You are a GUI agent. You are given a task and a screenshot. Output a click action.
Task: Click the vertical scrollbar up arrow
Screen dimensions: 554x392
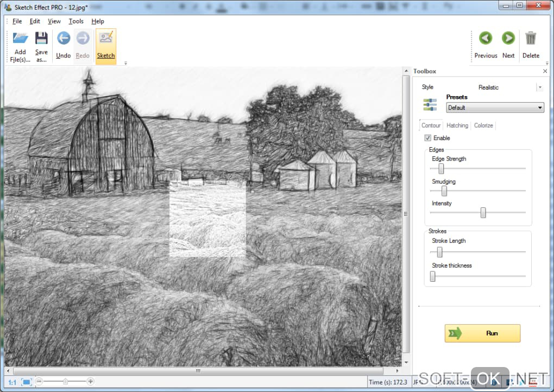(406, 71)
